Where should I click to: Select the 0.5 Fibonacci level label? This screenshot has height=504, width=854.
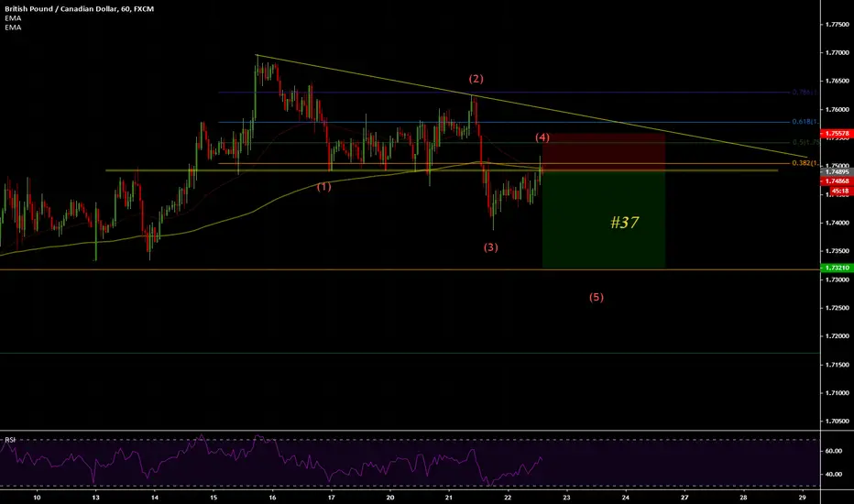pos(806,143)
